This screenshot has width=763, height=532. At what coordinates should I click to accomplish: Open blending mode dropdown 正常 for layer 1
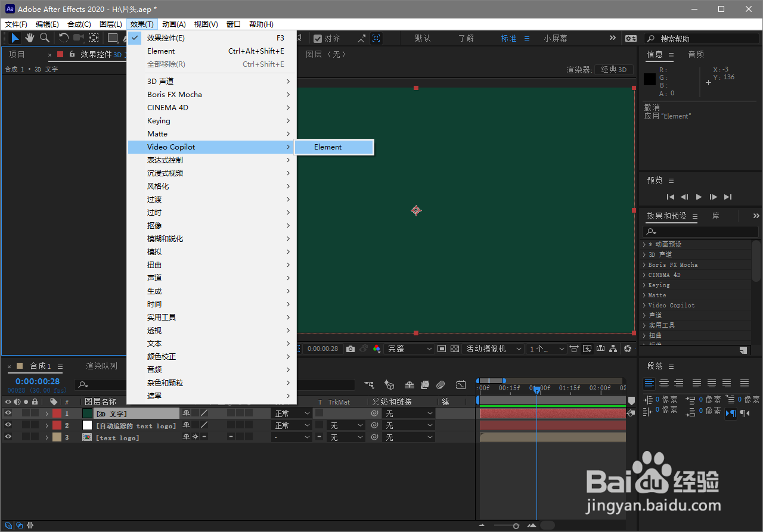[292, 413]
